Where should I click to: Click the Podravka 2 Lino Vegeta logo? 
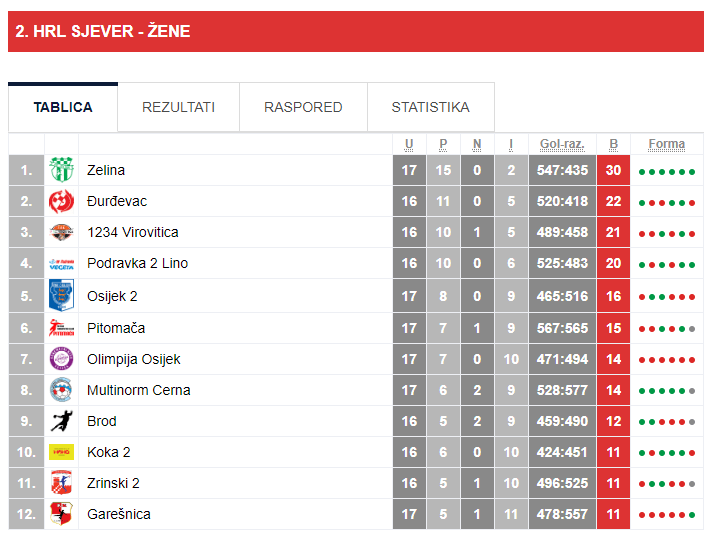click(x=61, y=264)
